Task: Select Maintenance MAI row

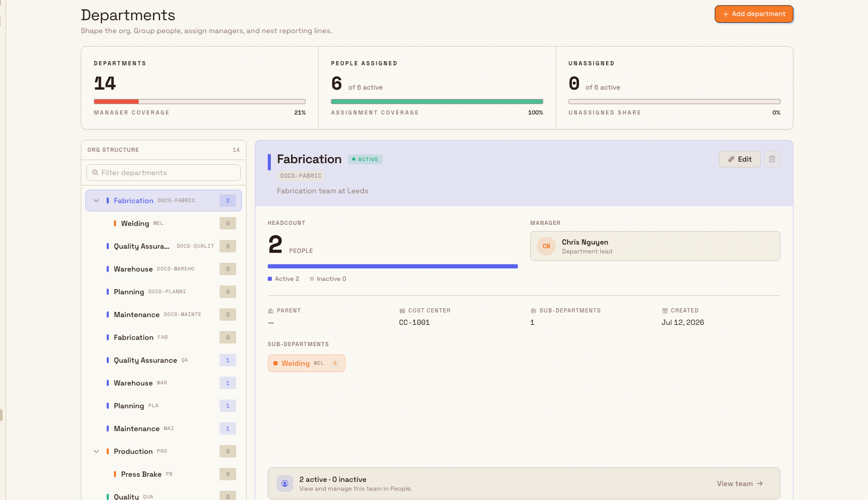Action: (x=164, y=428)
